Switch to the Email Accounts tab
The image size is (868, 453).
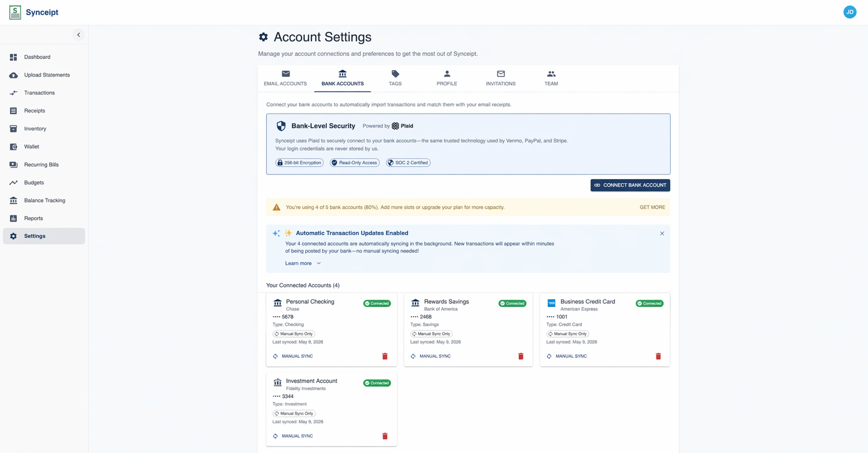tap(285, 78)
